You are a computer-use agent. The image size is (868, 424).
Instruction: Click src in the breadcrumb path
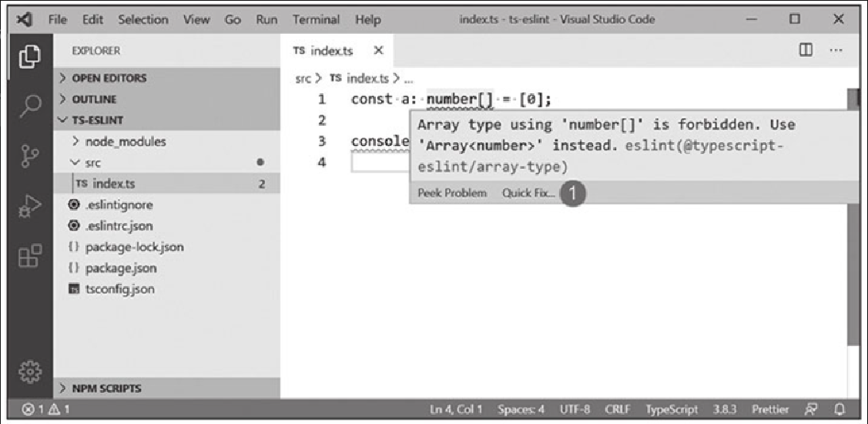303,79
